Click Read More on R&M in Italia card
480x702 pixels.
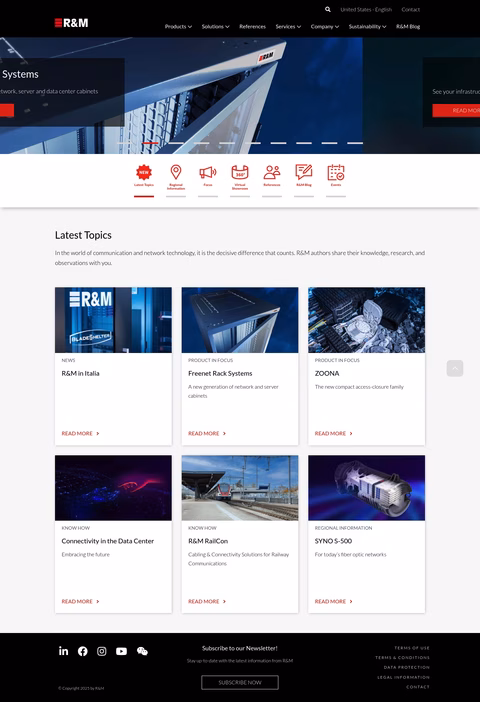[81, 433]
